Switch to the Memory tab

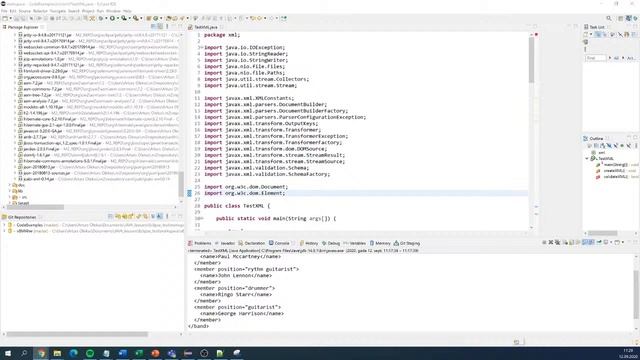[380, 243]
